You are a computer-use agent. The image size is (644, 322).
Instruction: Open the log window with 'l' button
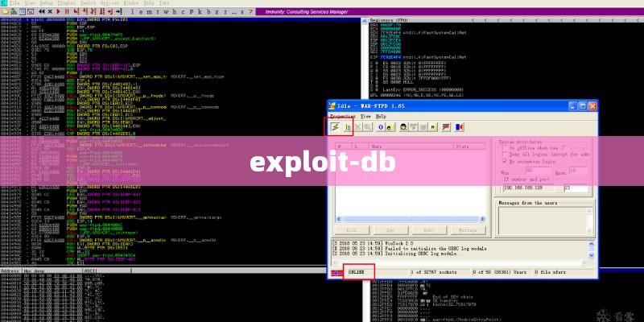click(132, 11)
